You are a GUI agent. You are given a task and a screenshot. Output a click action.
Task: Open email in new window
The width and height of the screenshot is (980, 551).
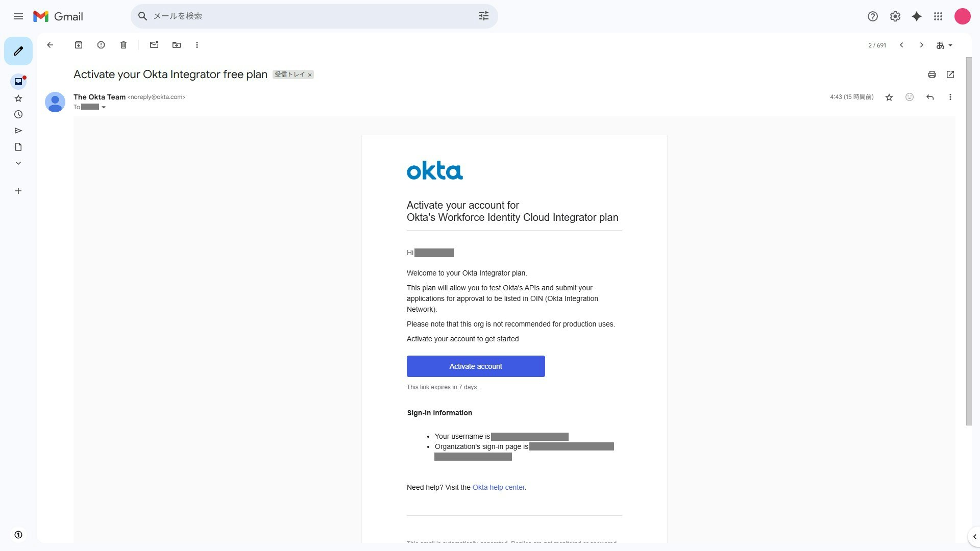(x=950, y=74)
